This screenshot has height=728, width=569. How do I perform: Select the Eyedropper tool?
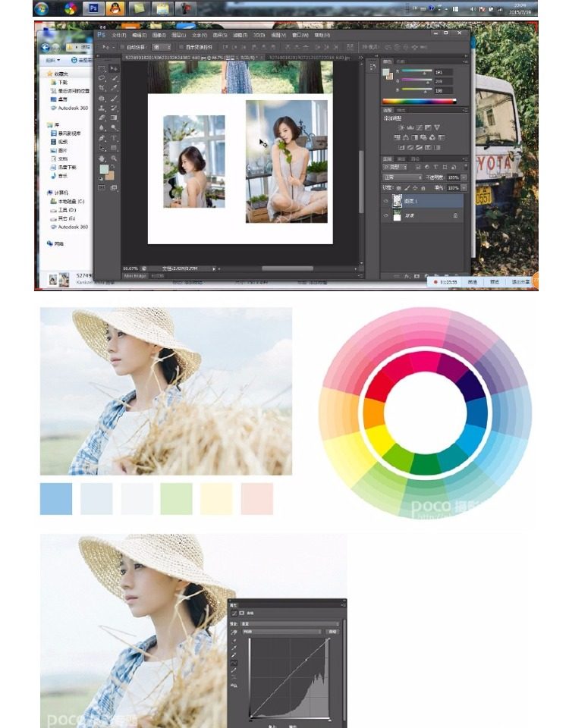114,88
